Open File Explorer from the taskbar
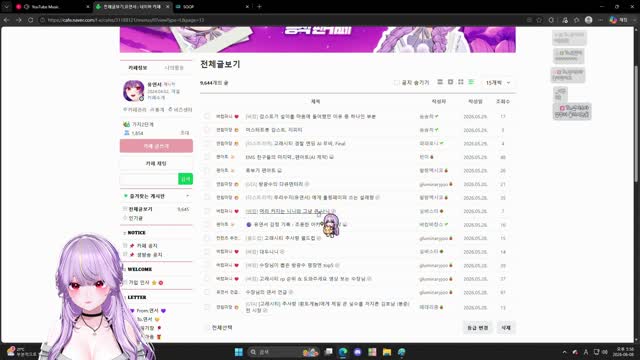640x360 pixels. (387, 352)
